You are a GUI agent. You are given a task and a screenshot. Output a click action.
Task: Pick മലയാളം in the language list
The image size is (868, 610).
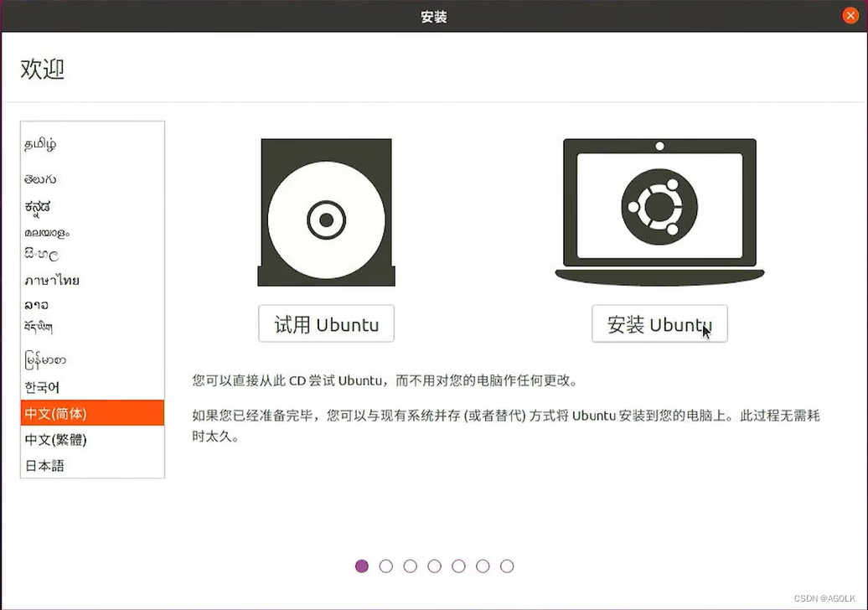click(x=92, y=232)
